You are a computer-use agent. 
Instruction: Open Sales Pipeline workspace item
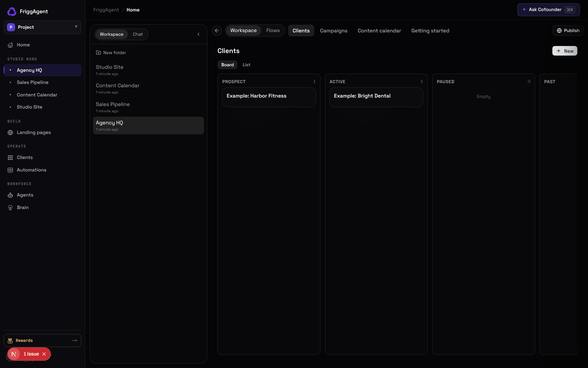(x=148, y=107)
